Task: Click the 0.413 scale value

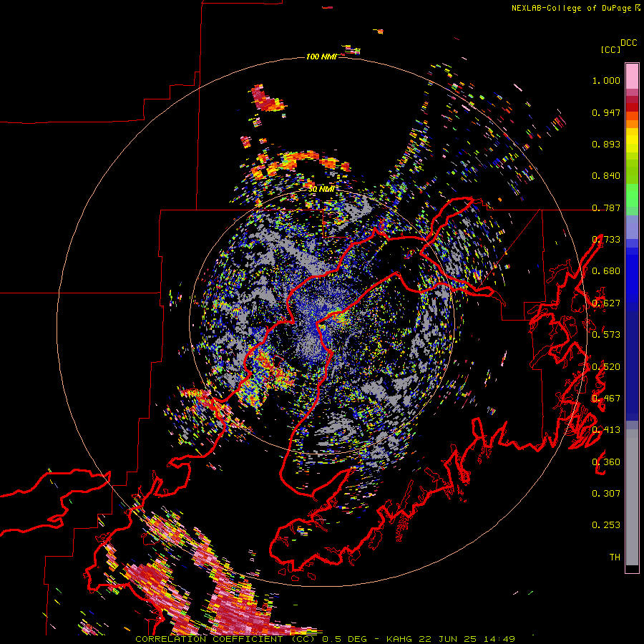Action: (606, 430)
